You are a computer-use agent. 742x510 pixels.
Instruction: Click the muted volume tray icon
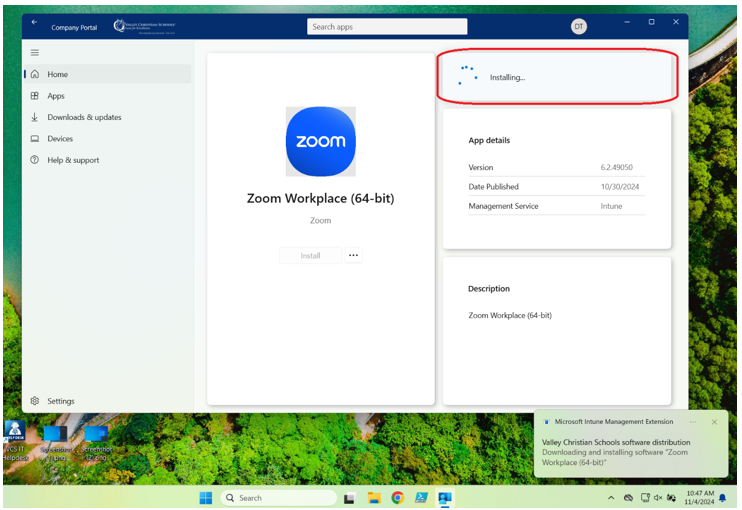pos(658,498)
